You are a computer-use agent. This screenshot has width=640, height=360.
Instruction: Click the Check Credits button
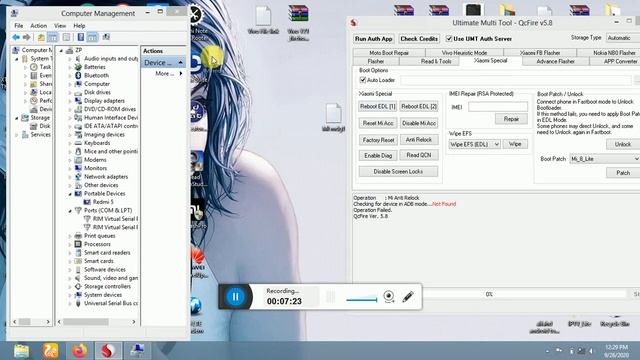419,39
